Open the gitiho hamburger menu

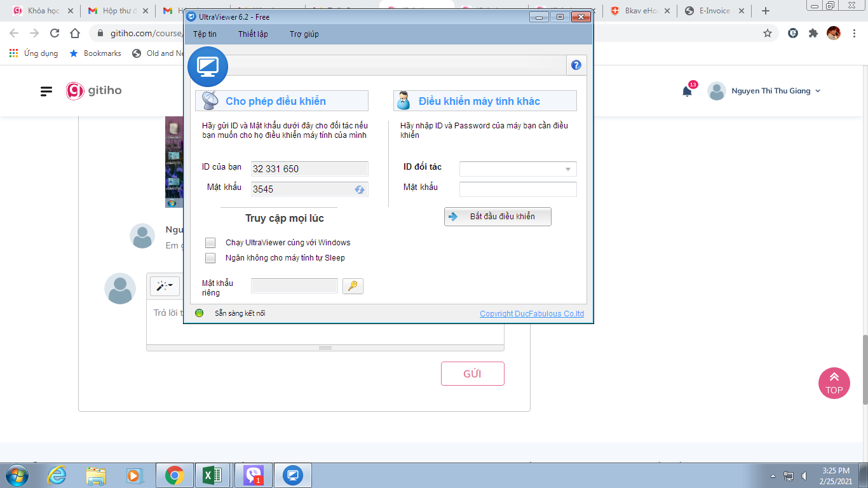point(46,91)
